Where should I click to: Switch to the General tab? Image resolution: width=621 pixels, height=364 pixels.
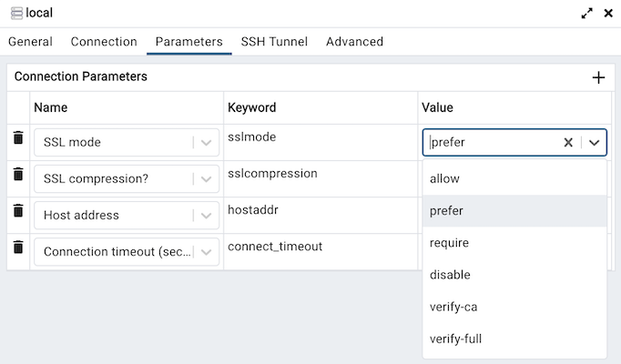30,42
